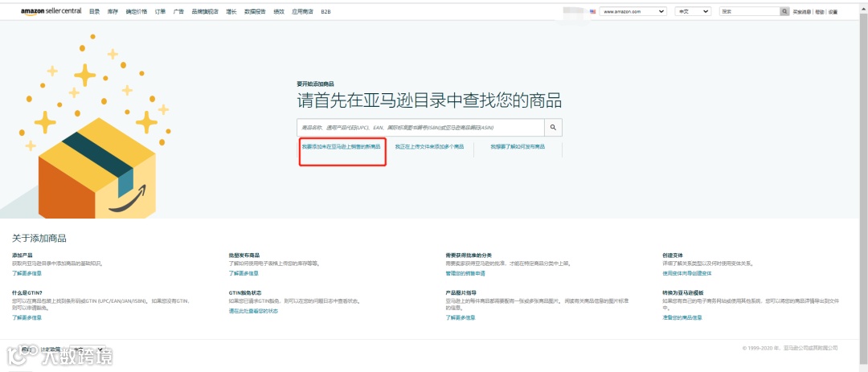Open 买家消息 in the header

[801, 11]
